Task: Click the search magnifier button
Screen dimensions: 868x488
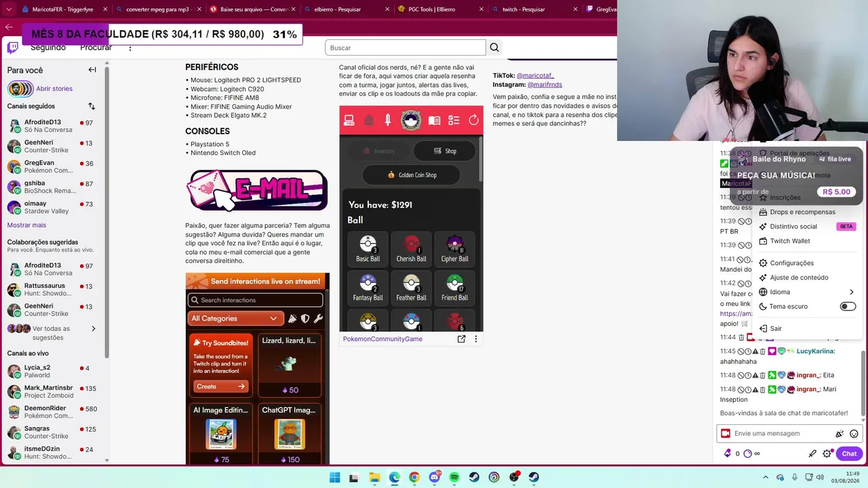Action: 494,47
